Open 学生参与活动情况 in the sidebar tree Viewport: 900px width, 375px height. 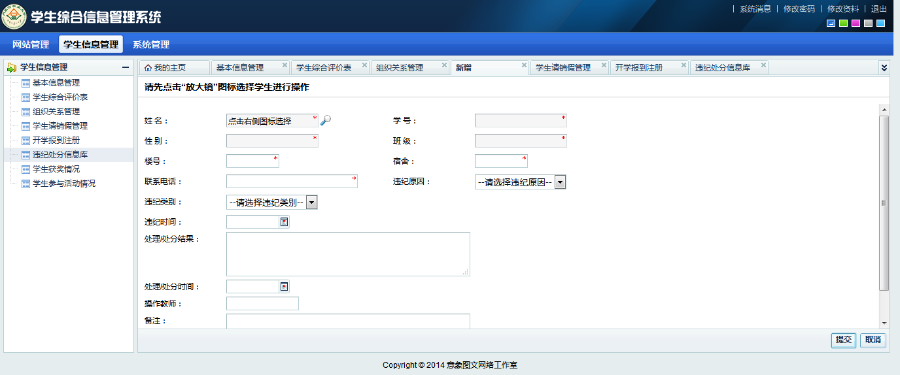pyautogui.click(x=63, y=184)
